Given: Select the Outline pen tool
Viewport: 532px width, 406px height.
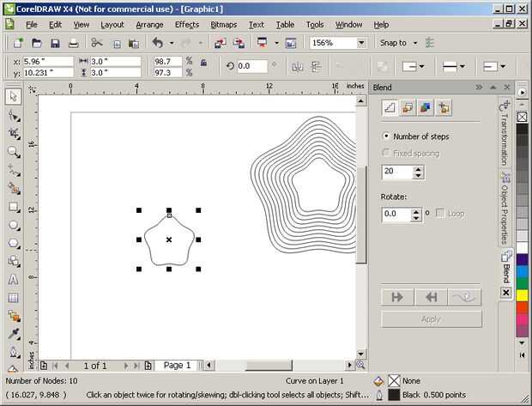Looking at the screenshot, I should [x=14, y=352].
